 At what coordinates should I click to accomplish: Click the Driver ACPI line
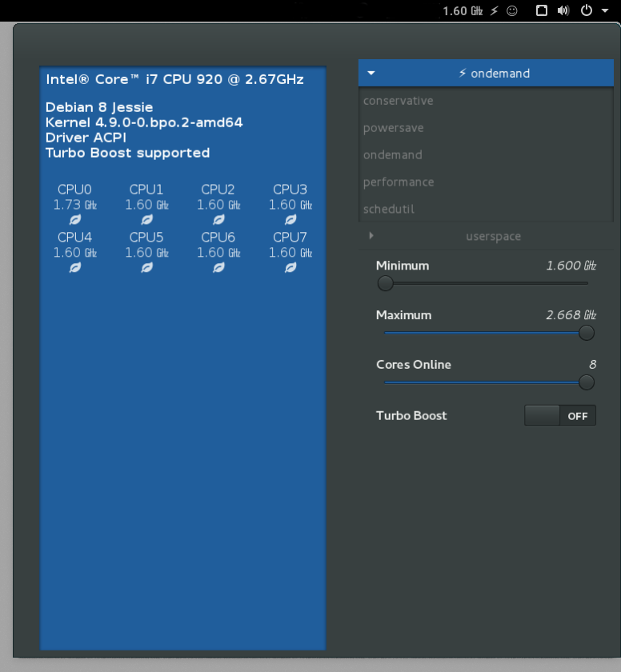pos(86,138)
